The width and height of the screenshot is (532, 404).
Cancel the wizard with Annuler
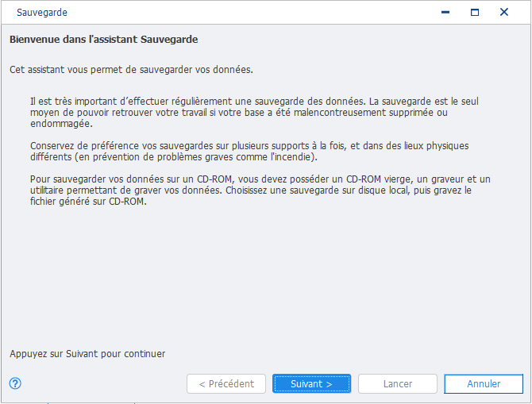(x=484, y=383)
